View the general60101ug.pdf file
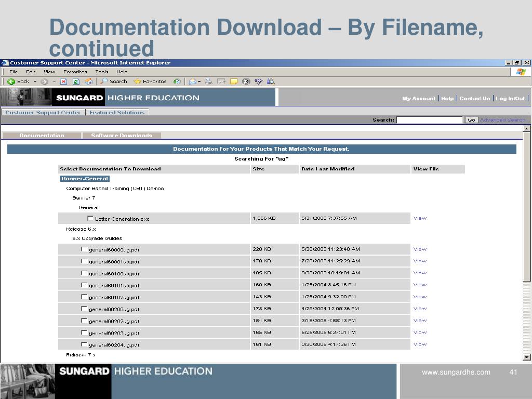This screenshot has width=532, height=399. pos(420,285)
